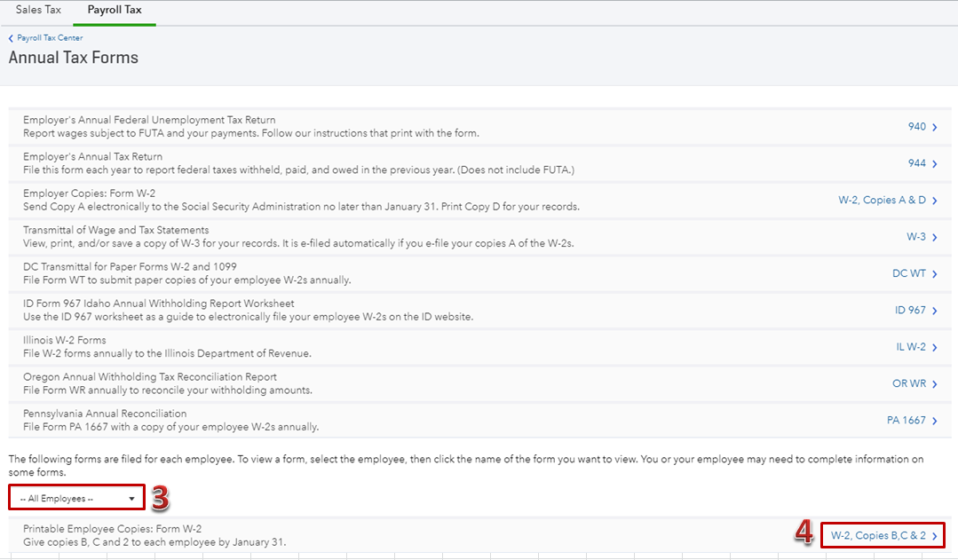
Task: Open the DC WT form
Action: pyautogui.click(x=909, y=273)
